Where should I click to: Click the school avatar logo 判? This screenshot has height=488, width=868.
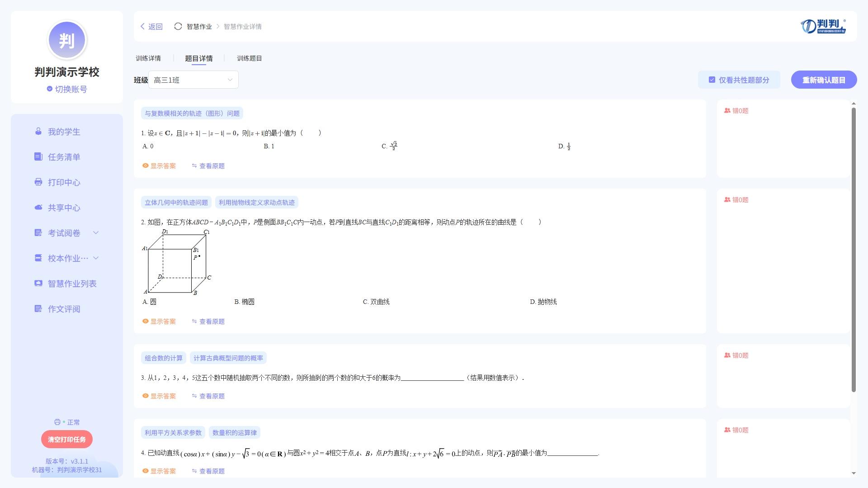click(x=67, y=40)
